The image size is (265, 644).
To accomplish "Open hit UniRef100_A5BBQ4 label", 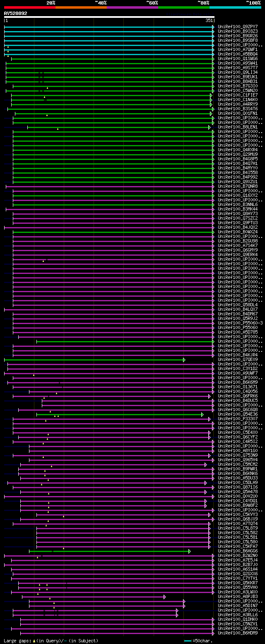I will tap(238, 54).
